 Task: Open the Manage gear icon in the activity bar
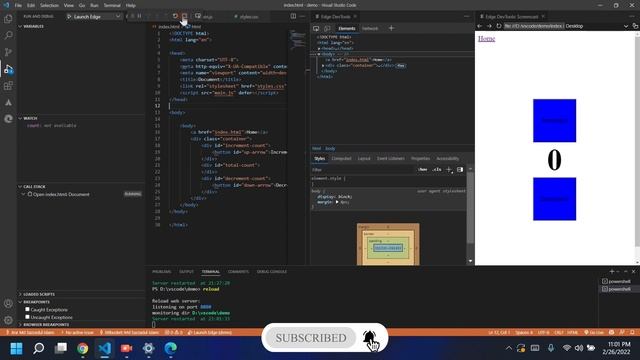[8, 320]
